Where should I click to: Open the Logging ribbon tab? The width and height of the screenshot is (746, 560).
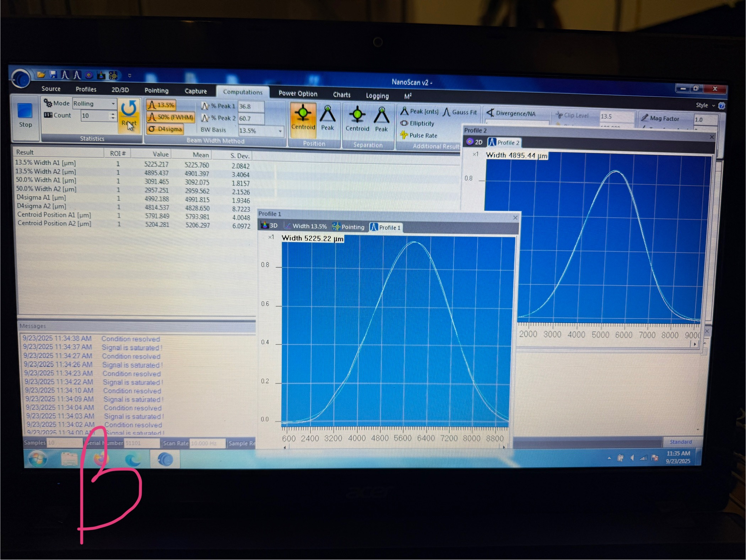(377, 96)
